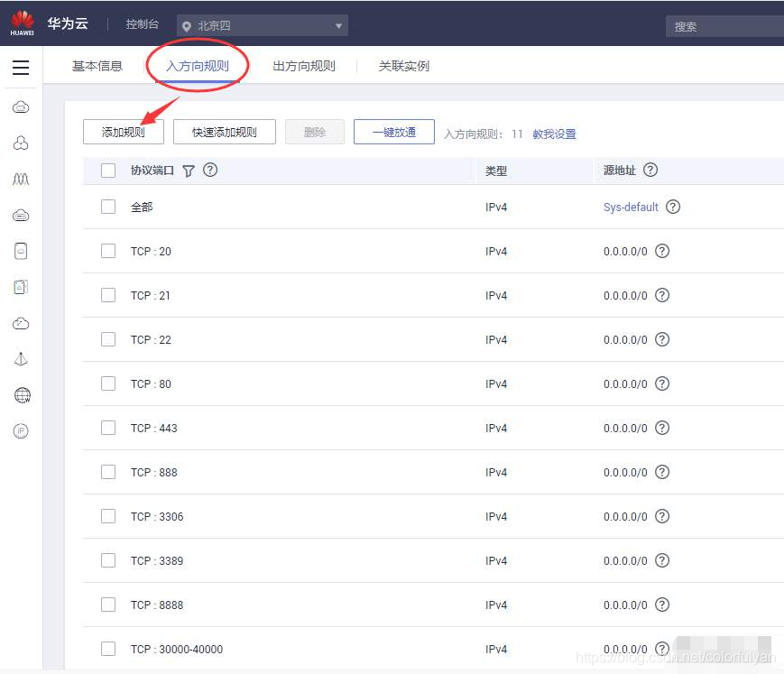Image resolution: width=784 pixels, height=674 pixels.
Task: Click the filter funnel icon beside 协议端口
Action: click(188, 171)
